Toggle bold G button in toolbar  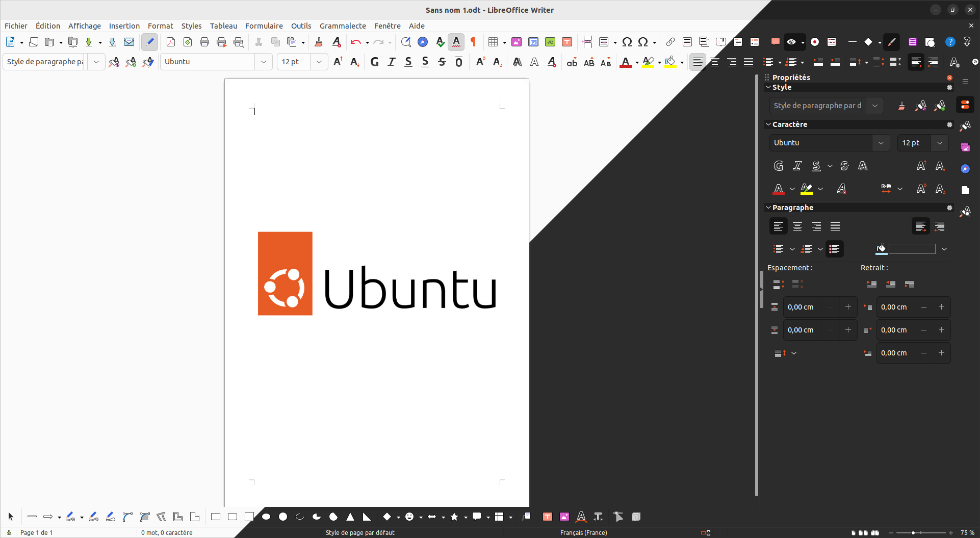pyautogui.click(x=375, y=62)
